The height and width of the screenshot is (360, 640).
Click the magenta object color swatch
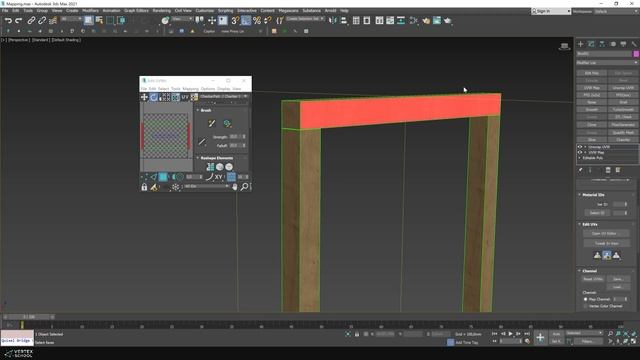(636, 54)
